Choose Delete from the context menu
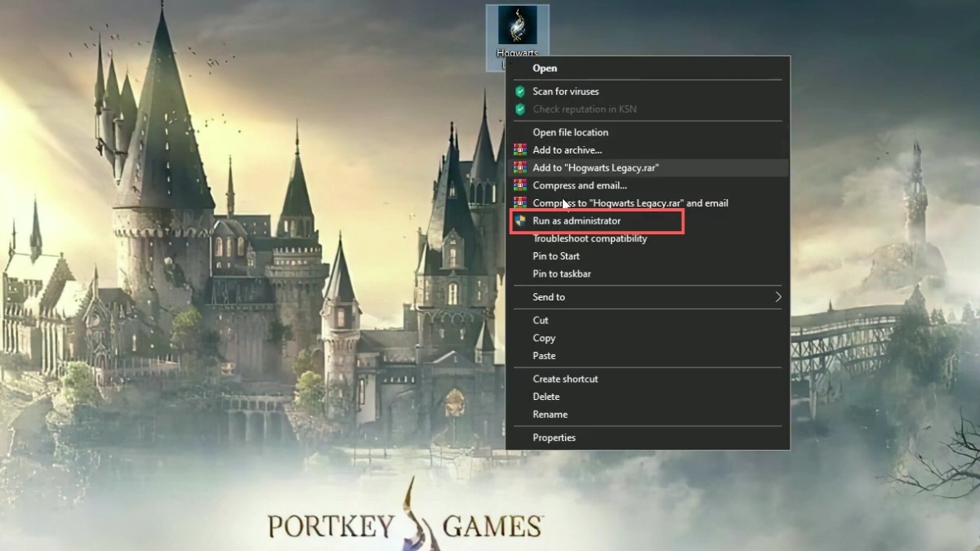980x551 pixels. click(546, 397)
